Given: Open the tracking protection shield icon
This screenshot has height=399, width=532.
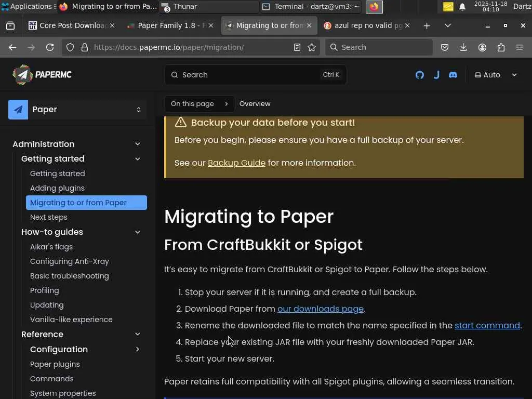Looking at the screenshot, I should point(70,47).
